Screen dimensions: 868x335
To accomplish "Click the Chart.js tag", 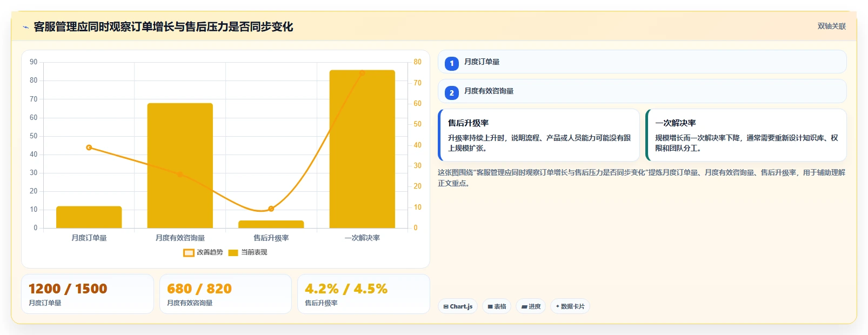I will [458, 306].
